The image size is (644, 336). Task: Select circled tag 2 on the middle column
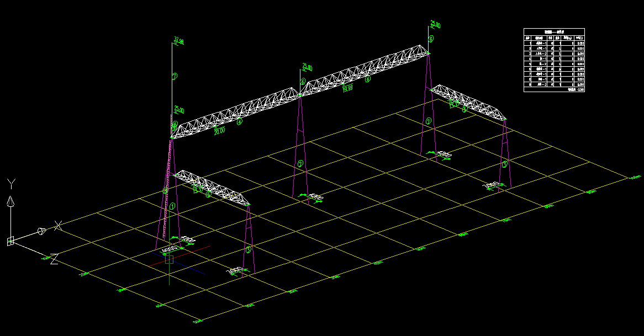click(x=300, y=164)
